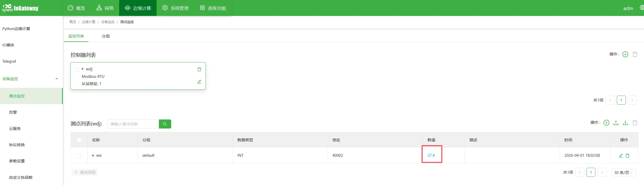Click the trash icon above the points table
Image resolution: width=644 pixels, height=185 pixels.
pyautogui.click(x=635, y=123)
